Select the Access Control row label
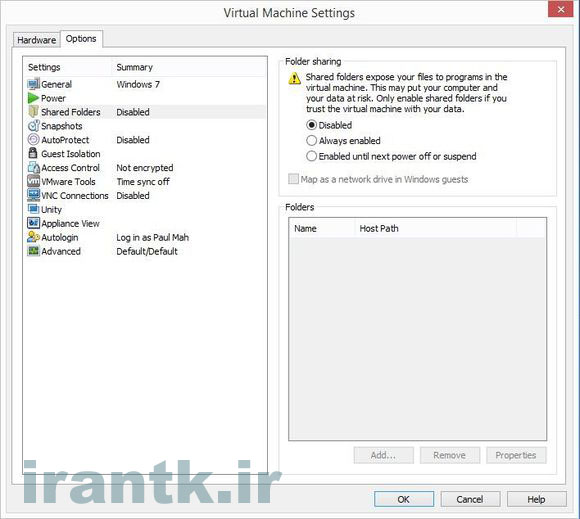The height and width of the screenshot is (519, 580). (70, 168)
